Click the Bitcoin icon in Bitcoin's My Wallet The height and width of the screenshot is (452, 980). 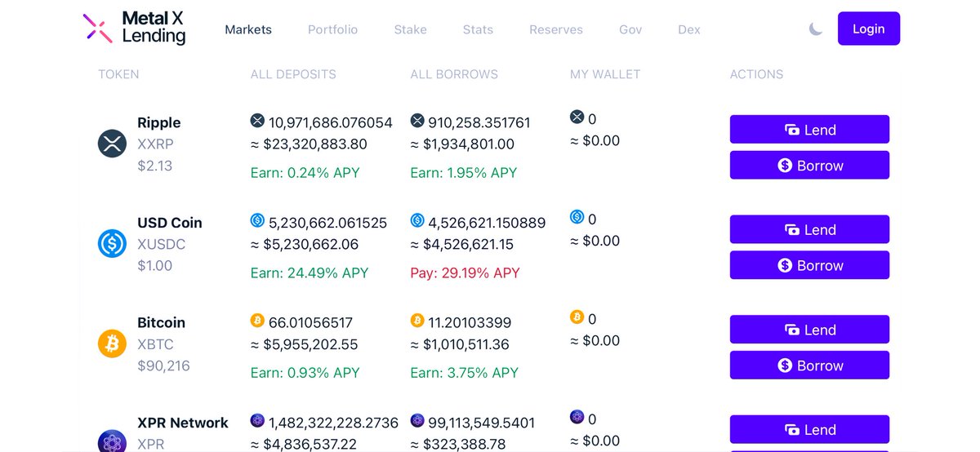click(x=577, y=317)
